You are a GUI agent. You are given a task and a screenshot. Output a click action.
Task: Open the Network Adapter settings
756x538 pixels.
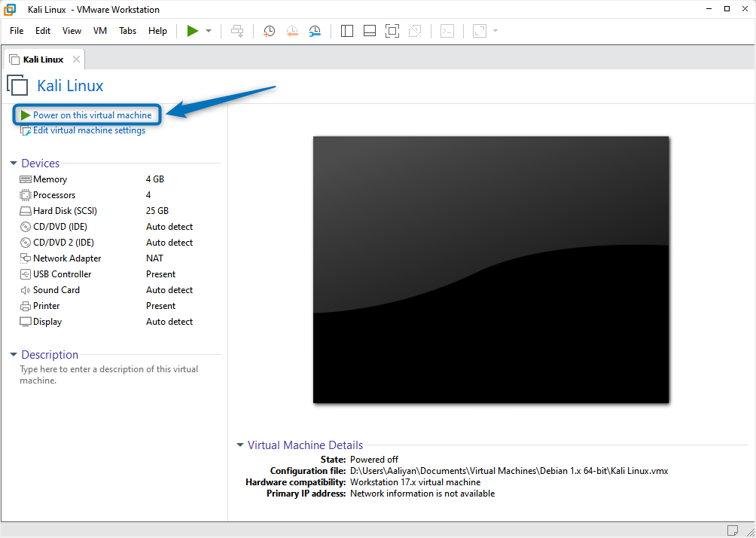(x=66, y=258)
